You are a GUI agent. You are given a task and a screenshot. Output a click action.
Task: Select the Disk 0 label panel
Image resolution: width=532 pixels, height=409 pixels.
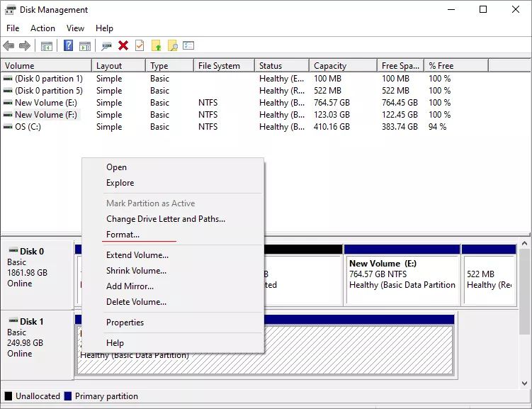(38, 274)
